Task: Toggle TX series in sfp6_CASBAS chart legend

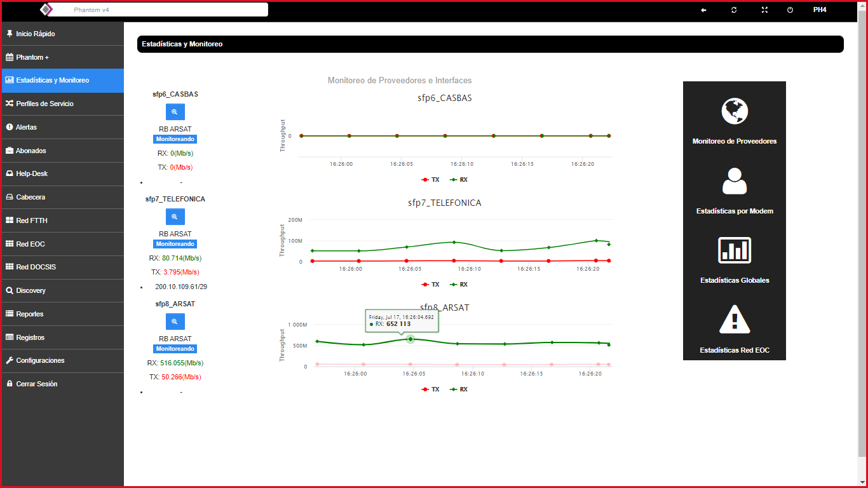Action: [x=430, y=180]
